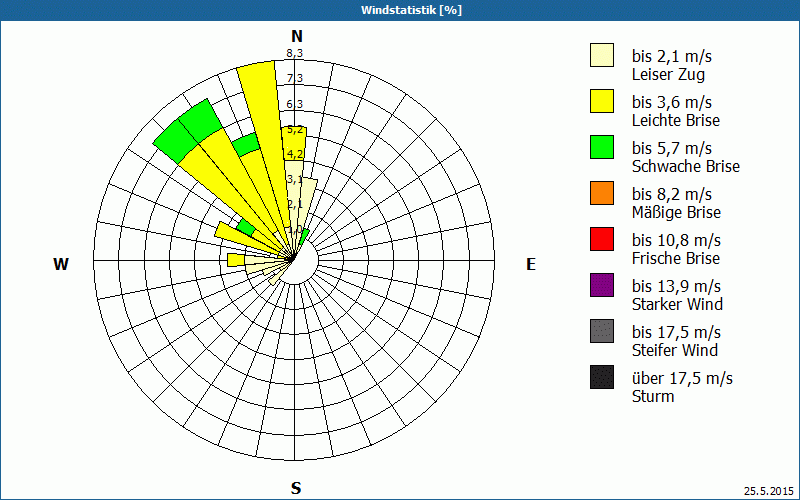Click the N compass label
Viewport: 800px width, 500px height.
297,36
